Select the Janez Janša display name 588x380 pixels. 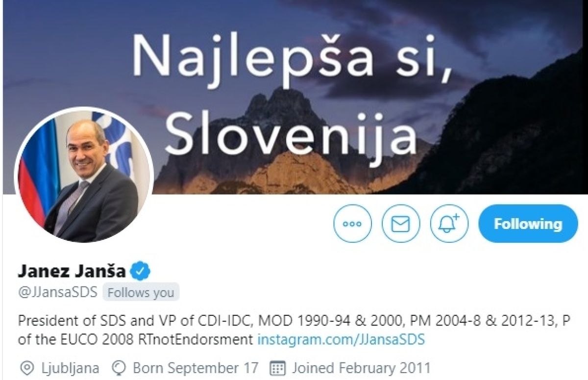pyautogui.click(x=72, y=271)
